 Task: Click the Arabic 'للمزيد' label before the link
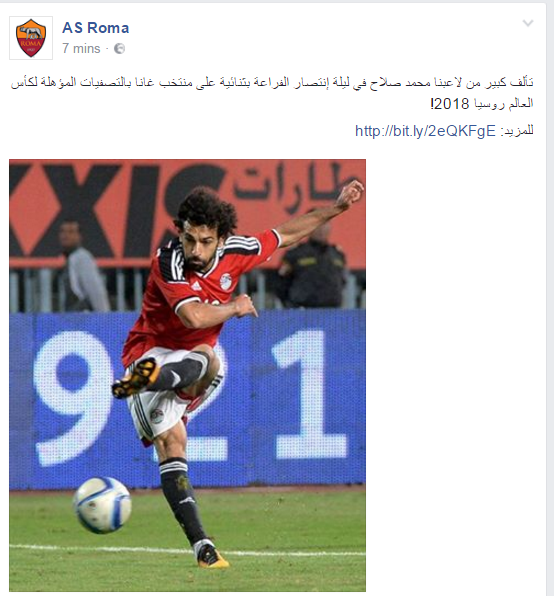click(517, 131)
